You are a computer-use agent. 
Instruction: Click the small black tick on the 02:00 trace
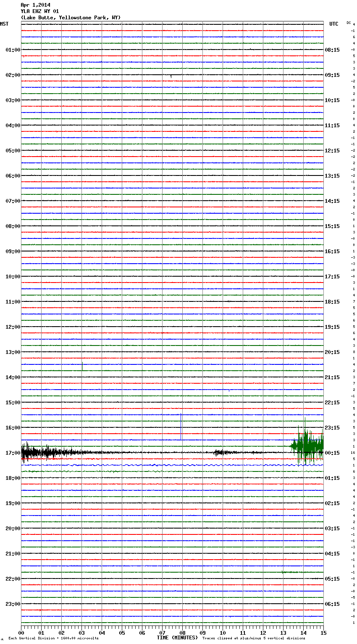coord(171,76)
